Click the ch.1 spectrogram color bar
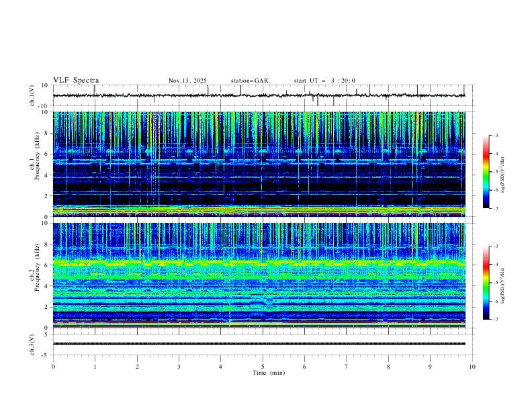This screenshot has height=411, width=532. point(486,172)
